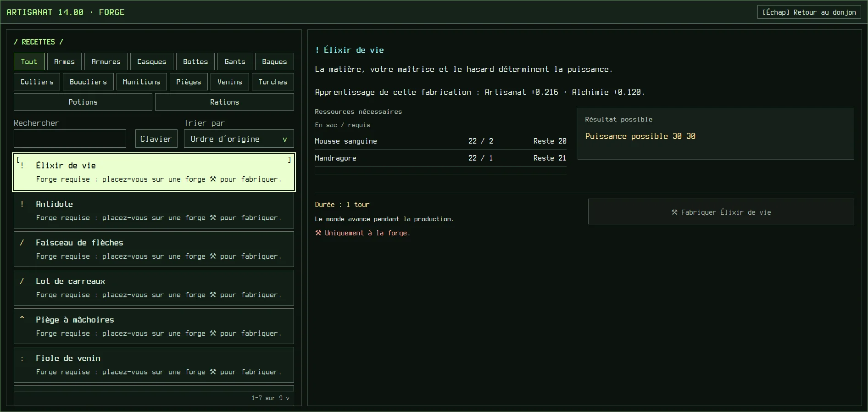Screen dimensions: 868x412
Task: Click the Mousse sanguine resource row
Action: tap(440, 141)
